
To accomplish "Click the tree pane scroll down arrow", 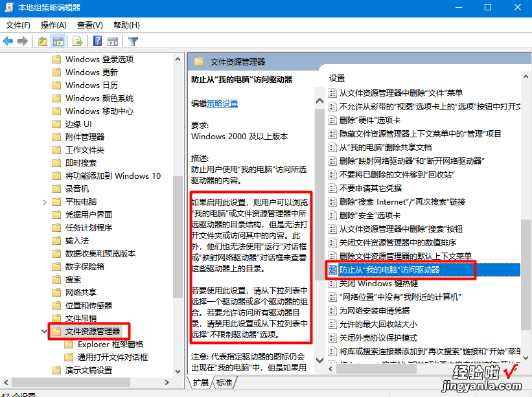I will pos(178,372).
